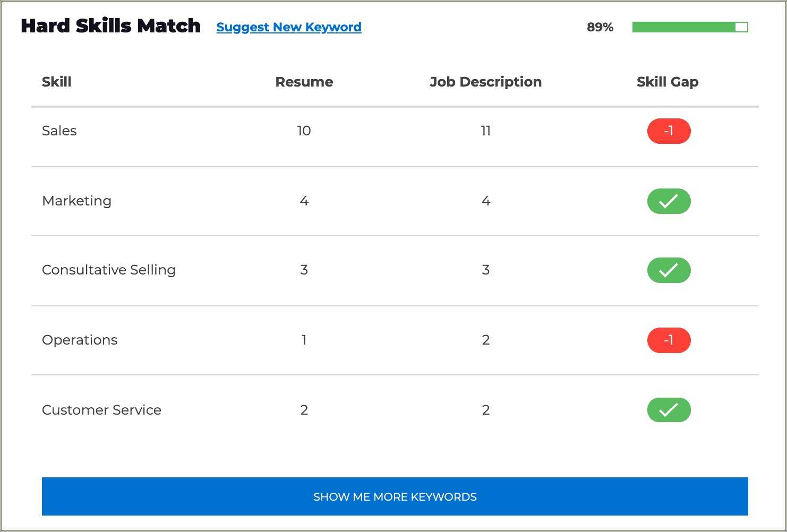Select the Operations skill name
Screen dimensions: 787x532
coord(80,340)
